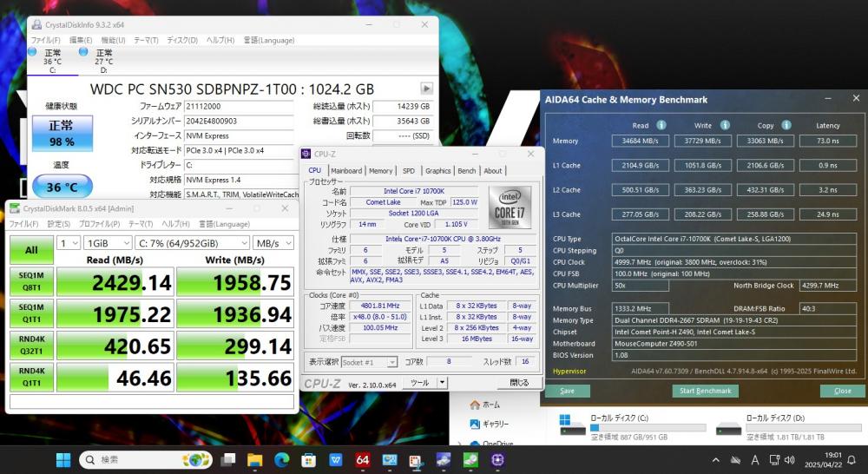Switch to Memory tab in CPU-Z
868x474 pixels.
[x=380, y=170]
